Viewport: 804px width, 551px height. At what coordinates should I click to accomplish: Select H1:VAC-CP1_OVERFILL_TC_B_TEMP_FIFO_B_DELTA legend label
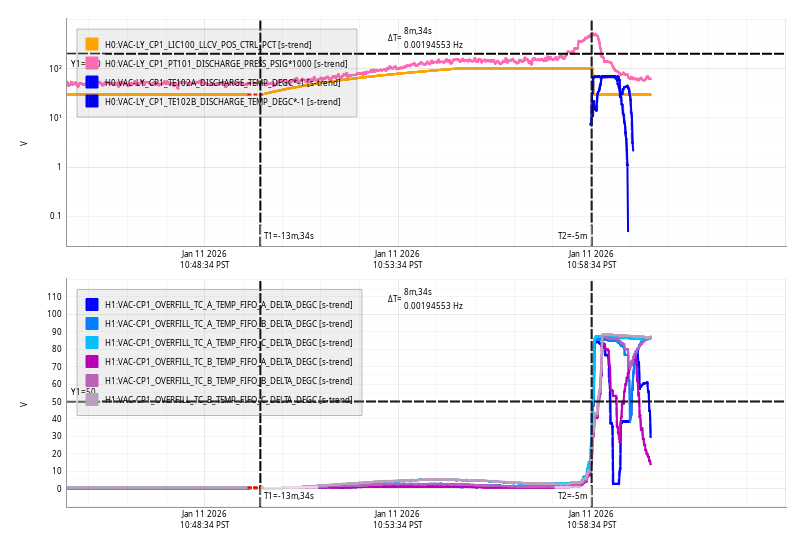click(228, 380)
